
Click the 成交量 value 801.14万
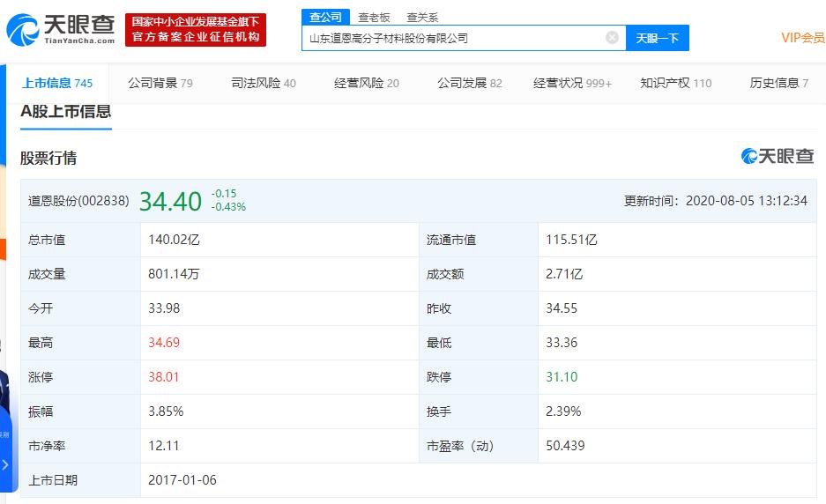[174, 274]
